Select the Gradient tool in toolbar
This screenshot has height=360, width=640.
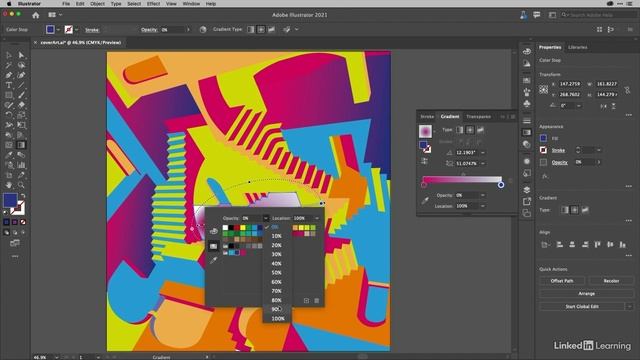click(21, 145)
